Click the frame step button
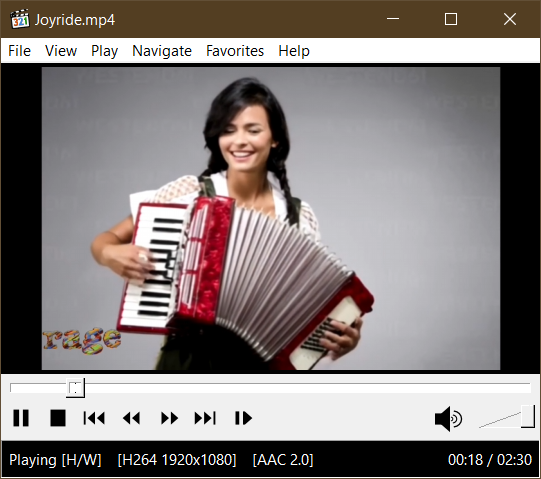Screen dimensions: 541x479 tap(243, 418)
